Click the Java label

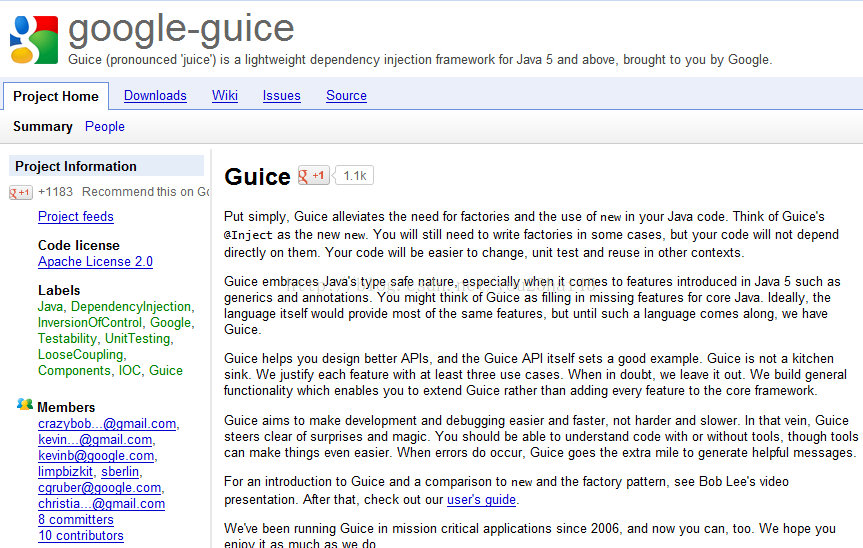(x=51, y=306)
